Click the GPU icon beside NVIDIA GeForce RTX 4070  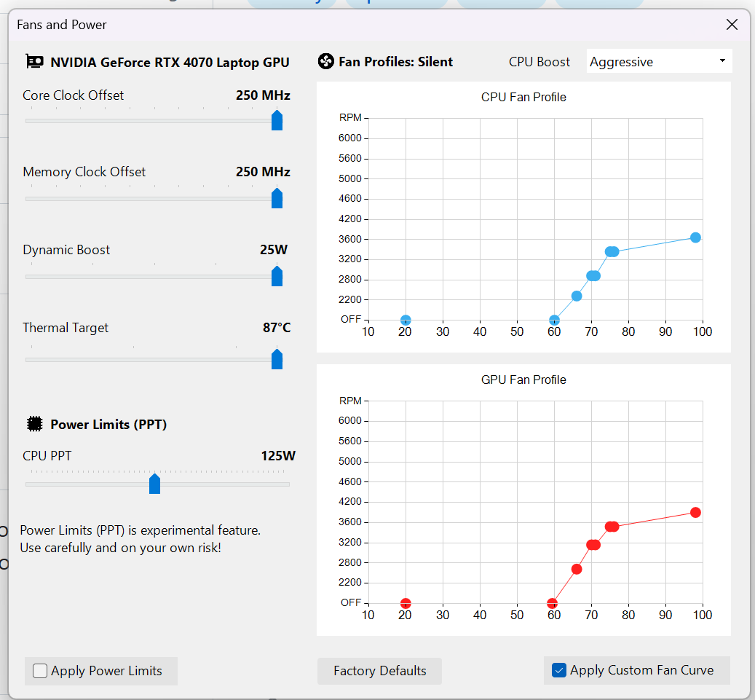(33, 62)
